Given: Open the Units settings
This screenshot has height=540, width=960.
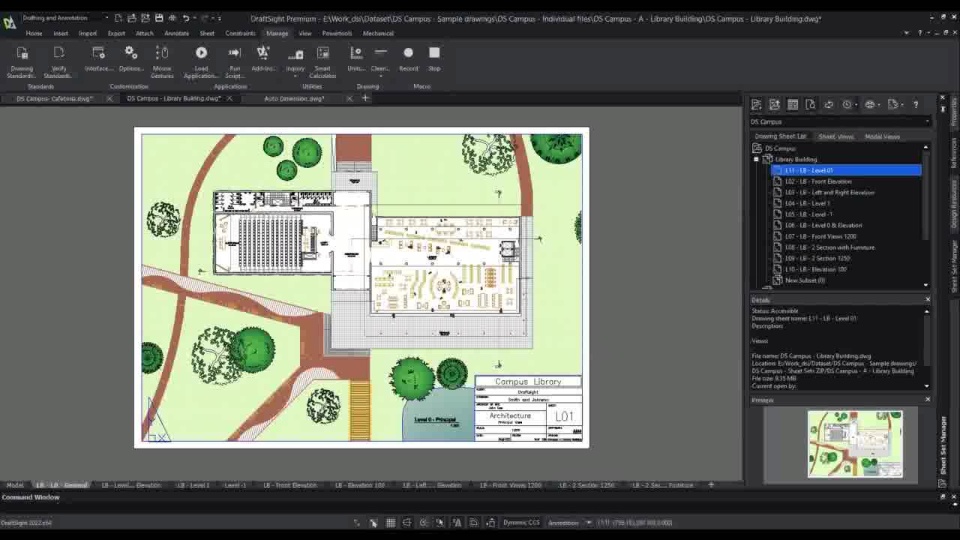Looking at the screenshot, I should point(356,59).
